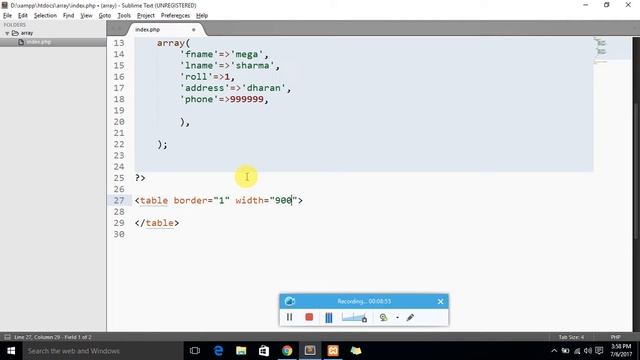Open the Windows Start menu
The height and width of the screenshot is (360, 640).
(x=11, y=351)
